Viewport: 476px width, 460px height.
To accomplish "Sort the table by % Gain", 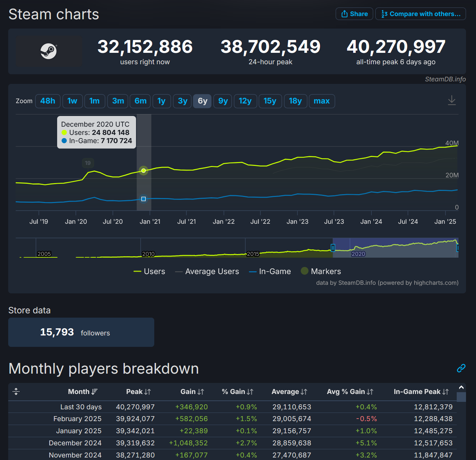I will [237, 391].
